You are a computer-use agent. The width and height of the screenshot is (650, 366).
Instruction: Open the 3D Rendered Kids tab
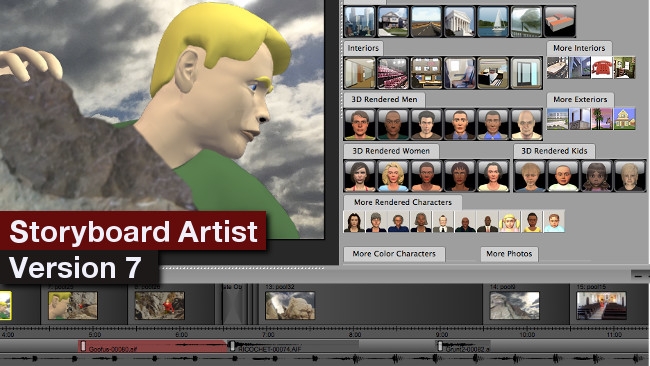click(x=554, y=151)
